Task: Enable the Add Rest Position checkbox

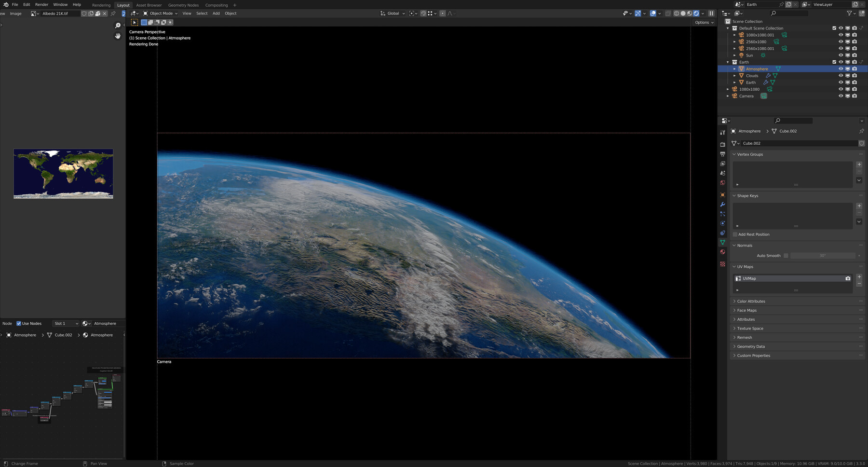Action: [735, 234]
